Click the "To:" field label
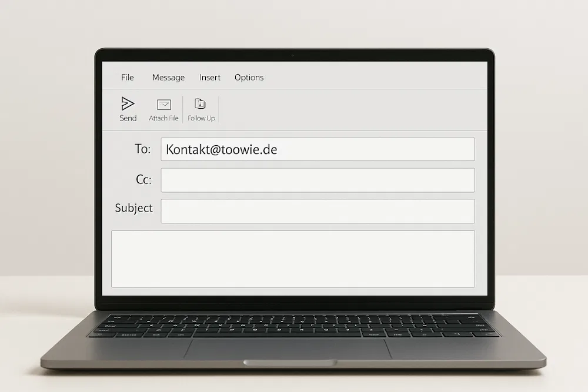Screen dimensions: 588x392 tap(142, 149)
